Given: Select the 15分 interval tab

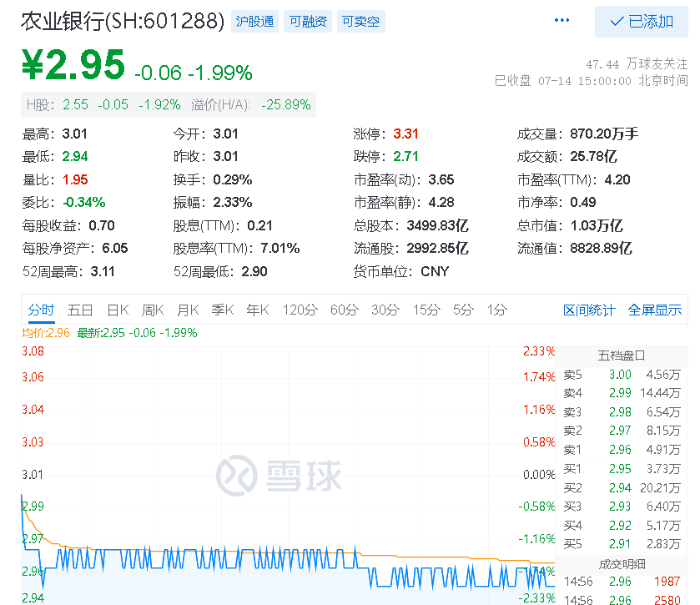Looking at the screenshot, I should click(x=426, y=310).
